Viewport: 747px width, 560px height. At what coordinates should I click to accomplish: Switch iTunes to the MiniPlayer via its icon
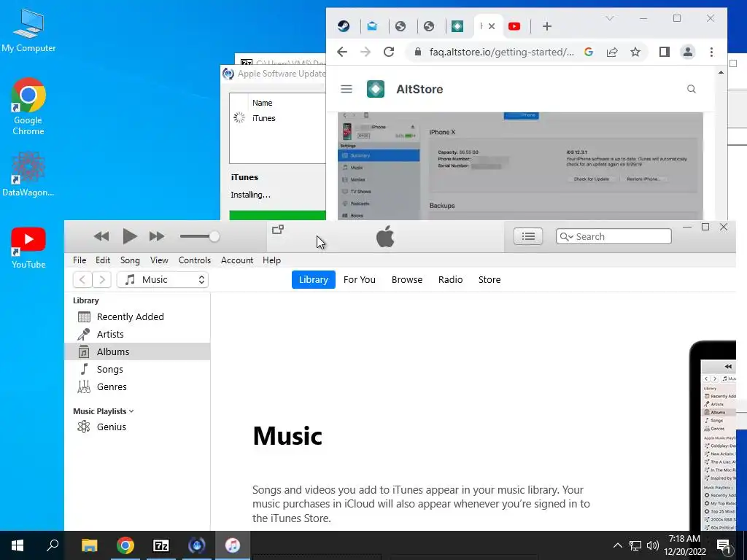(278, 230)
